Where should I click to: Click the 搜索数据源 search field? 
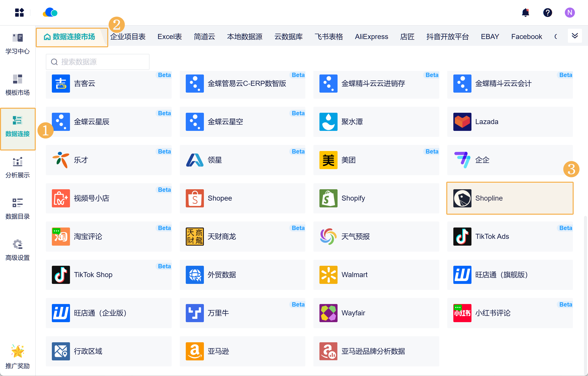coord(98,62)
